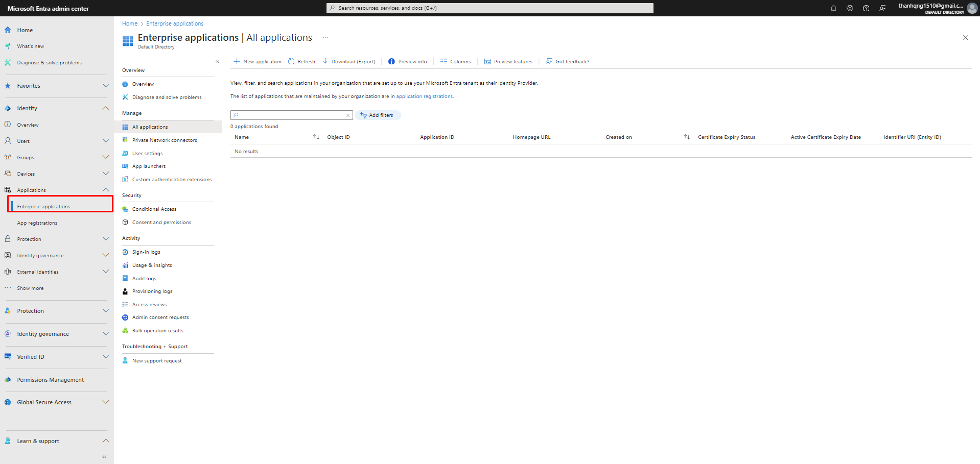Open account avatar at top right
980x464 pixels.
(972, 8)
